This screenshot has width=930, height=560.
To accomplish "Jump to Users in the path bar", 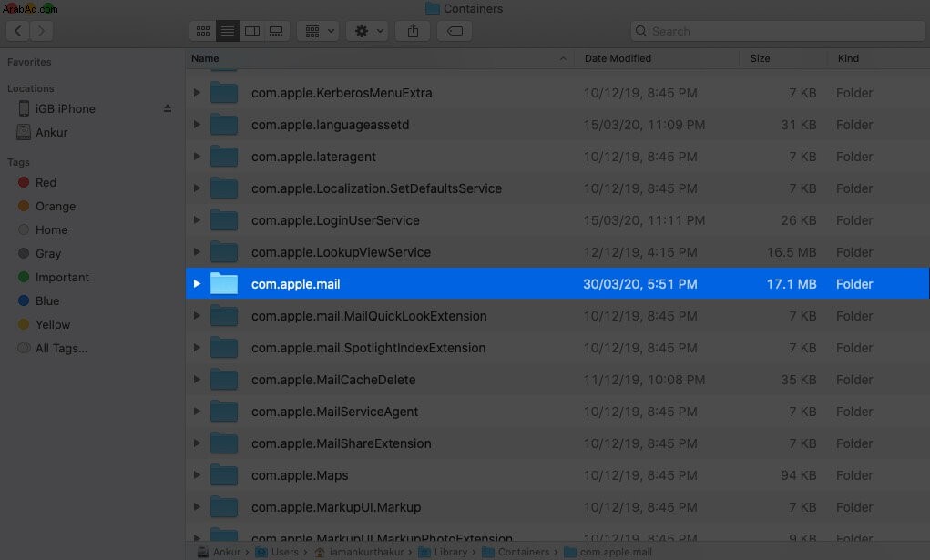I will coord(277,552).
